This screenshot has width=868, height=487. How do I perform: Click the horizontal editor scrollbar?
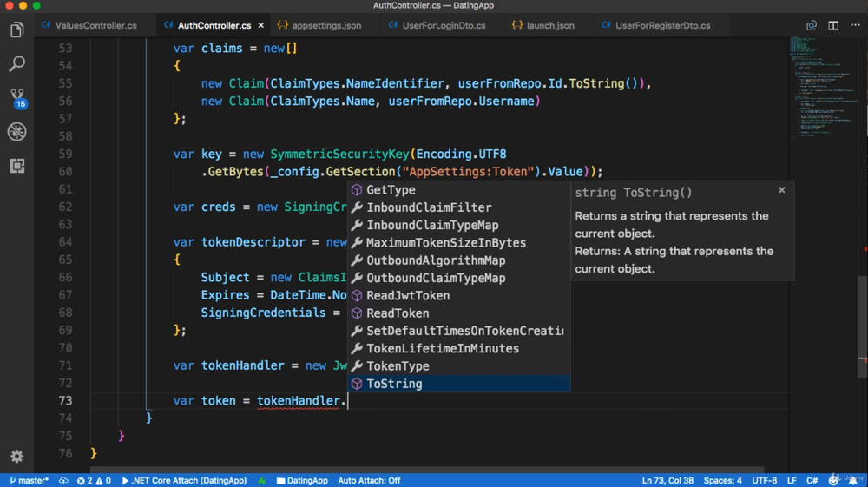[426, 470]
